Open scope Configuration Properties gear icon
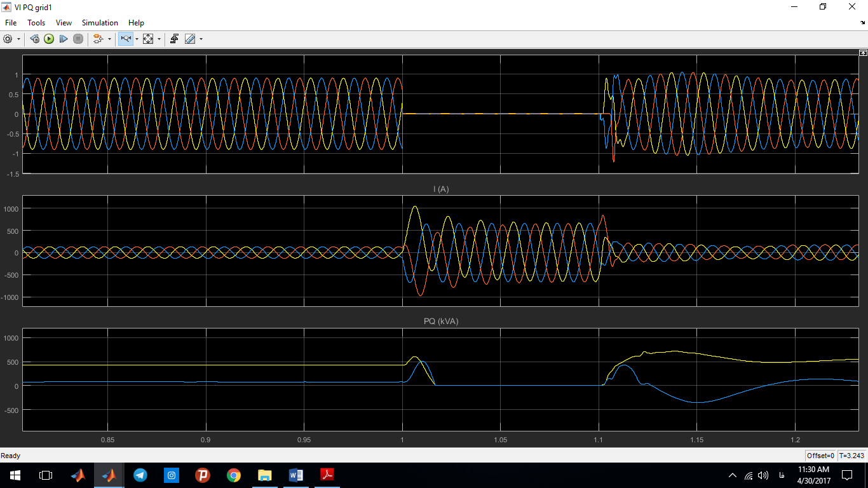Screen dimensions: 868x488 pyautogui.click(x=8, y=39)
